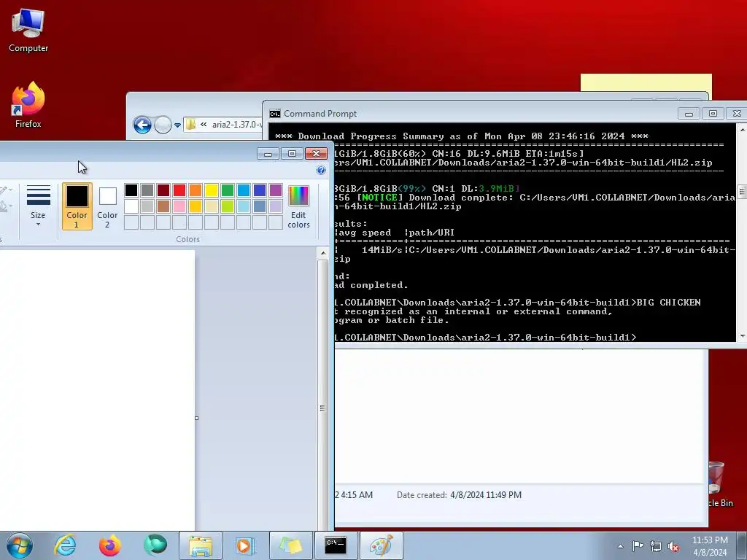Click the teal globe taskbar icon
Image resolution: width=747 pixels, height=560 pixels.
click(x=155, y=545)
